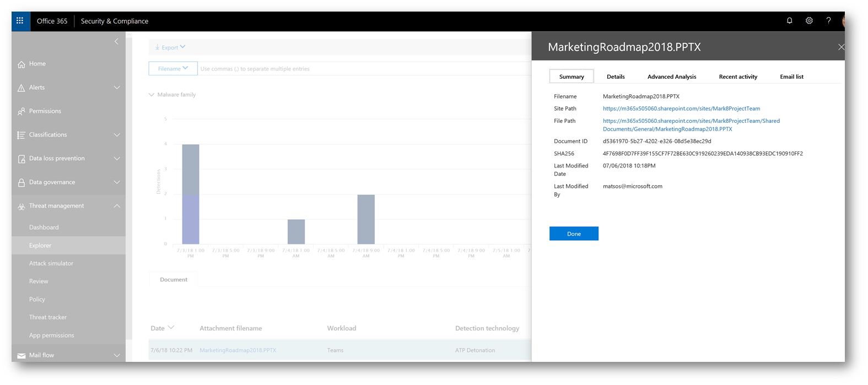Screen dimensions: 868x385
Task: Switch to the Summary tab
Action: tap(572, 77)
